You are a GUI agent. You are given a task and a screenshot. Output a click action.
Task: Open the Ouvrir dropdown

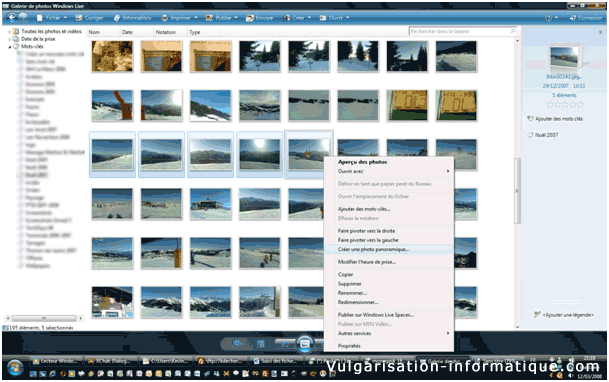point(334,18)
